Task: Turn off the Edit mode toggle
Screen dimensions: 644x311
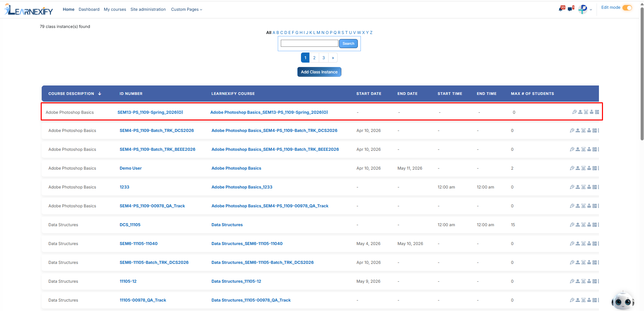Action: tap(627, 8)
